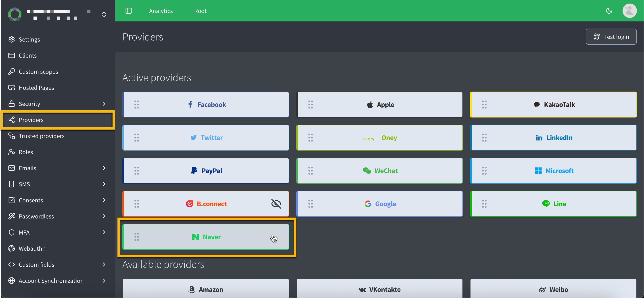This screenshot has height=298, width=644.
Task: Expand the MFA submenu chevron
Action: (104, 232)
